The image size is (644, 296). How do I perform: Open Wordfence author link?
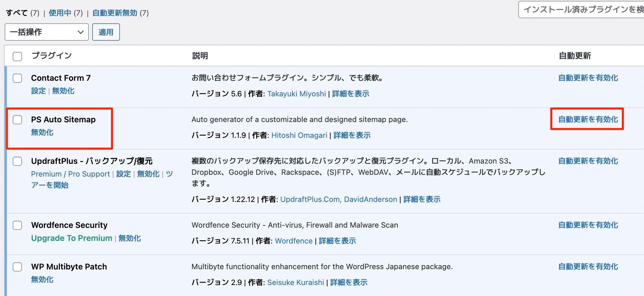(x=294, y=241)
